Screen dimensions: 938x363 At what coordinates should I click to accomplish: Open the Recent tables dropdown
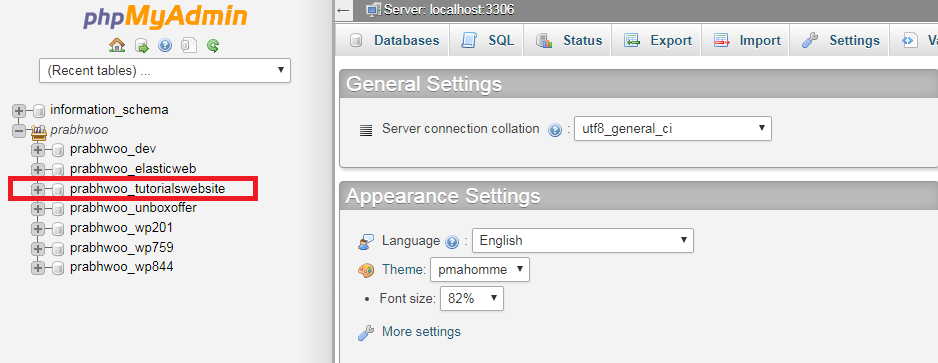coord(165,71)
